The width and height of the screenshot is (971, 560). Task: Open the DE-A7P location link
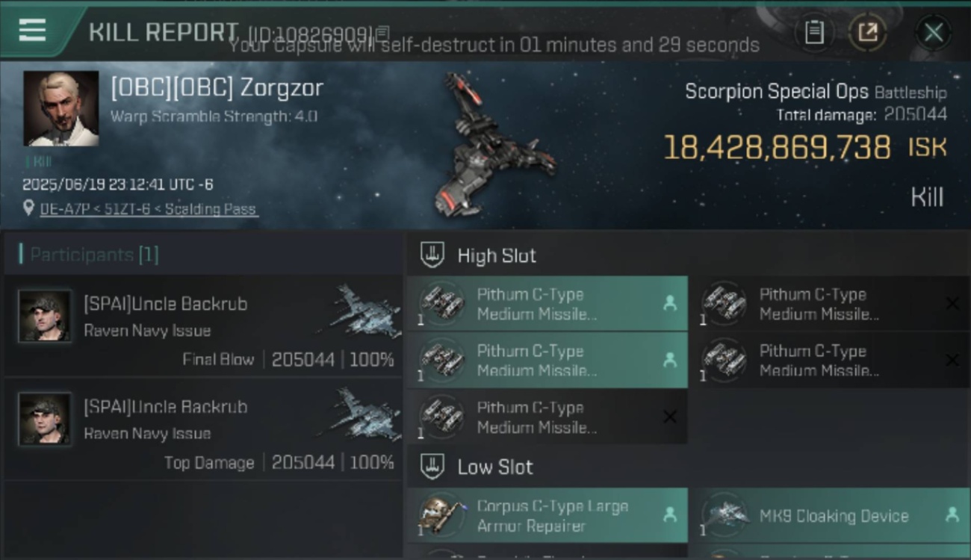149,209
